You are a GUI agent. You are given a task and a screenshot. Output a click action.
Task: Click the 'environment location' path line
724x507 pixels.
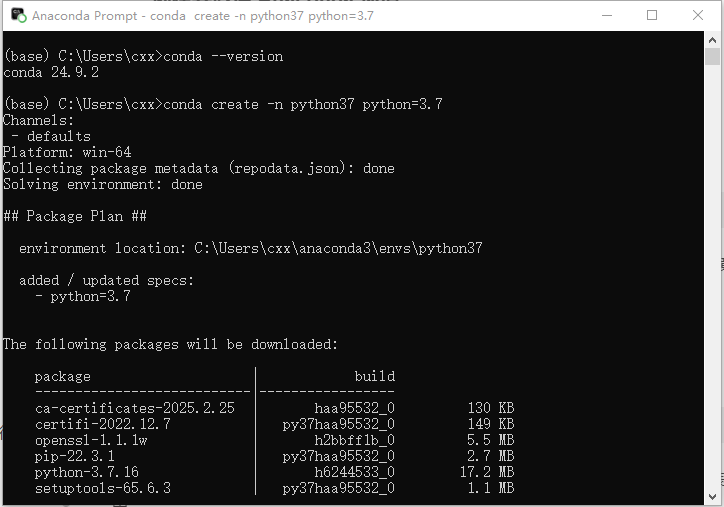(x=251, y=248)
